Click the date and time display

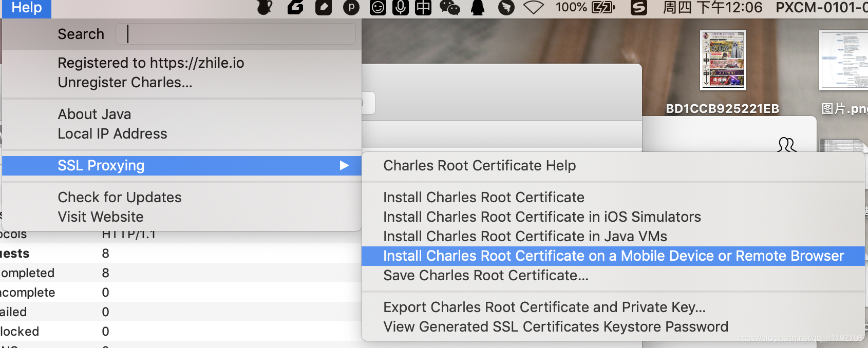click(713, 7)
